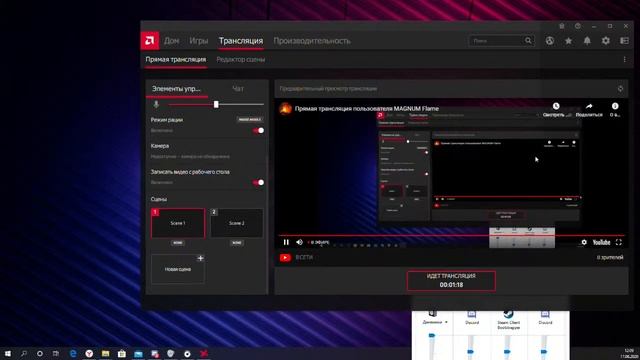Open YouTube player settings gear
Image resolution: width=640 pixels, height=360 pixels.
584,242
